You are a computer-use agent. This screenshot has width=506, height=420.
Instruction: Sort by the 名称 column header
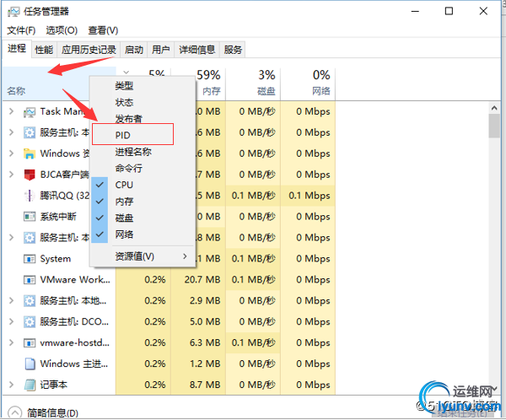(46, 84)
